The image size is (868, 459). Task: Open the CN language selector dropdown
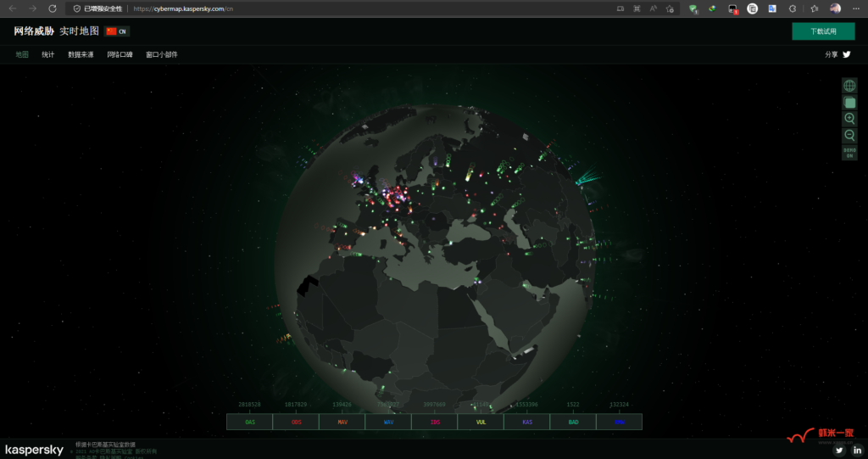click(117, 31)
